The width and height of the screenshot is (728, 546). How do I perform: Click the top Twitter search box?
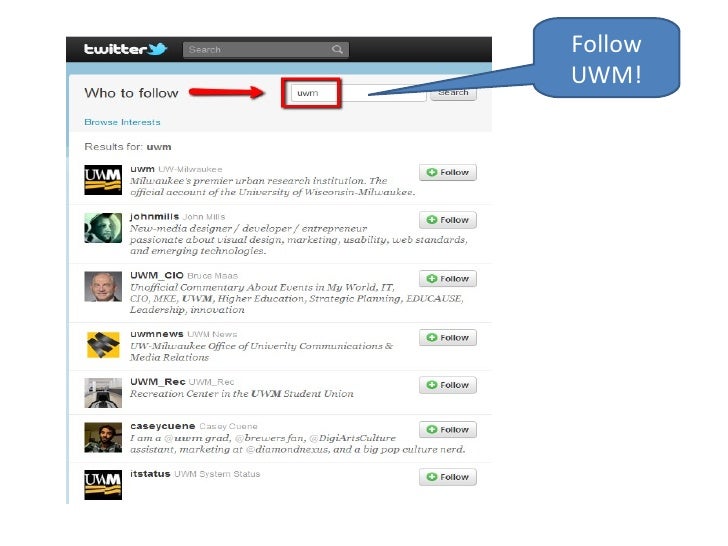click(266, 49)
